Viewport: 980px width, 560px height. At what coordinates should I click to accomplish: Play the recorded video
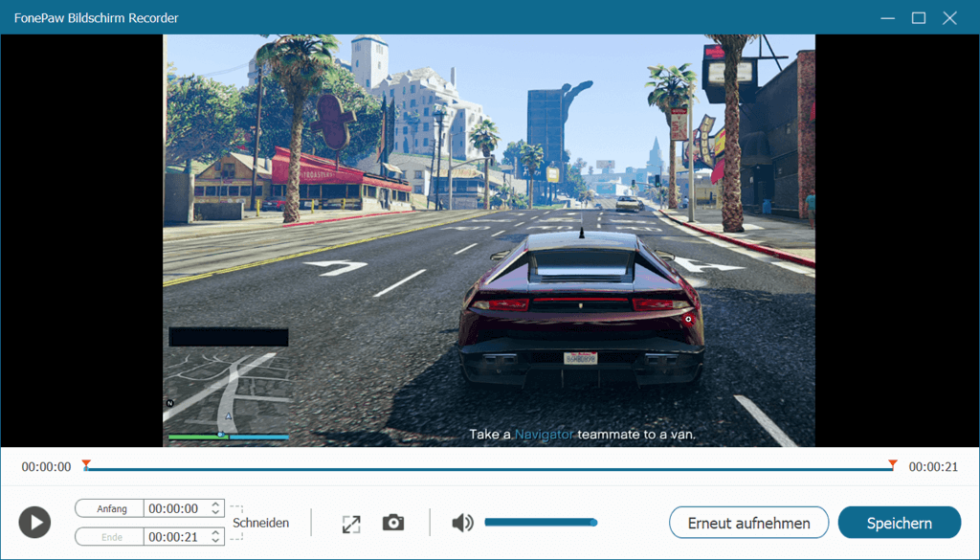34,523
